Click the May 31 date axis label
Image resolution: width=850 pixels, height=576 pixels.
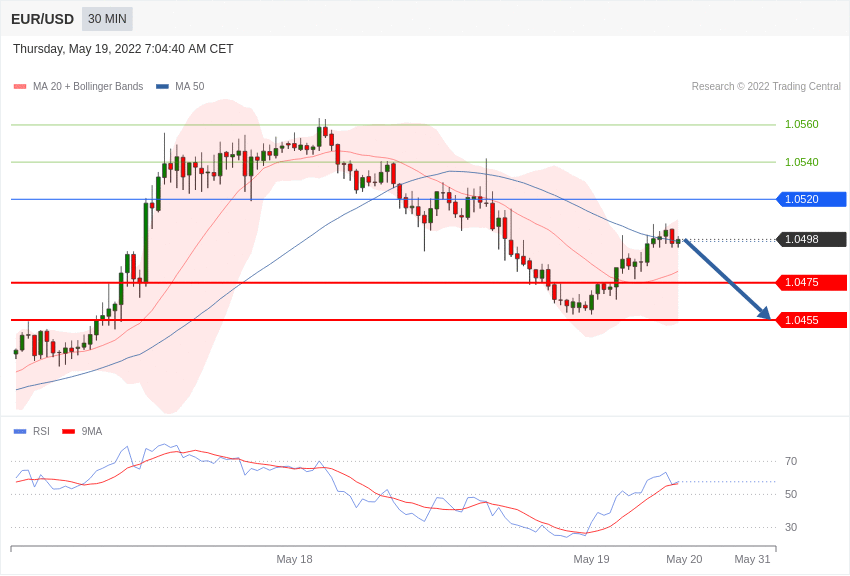click(752, 559)
